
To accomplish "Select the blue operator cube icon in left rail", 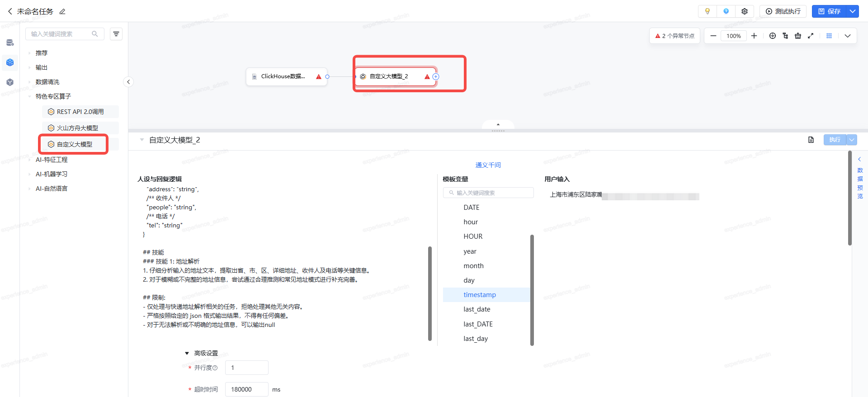I will pyautogui.click(x=10, y=62).
